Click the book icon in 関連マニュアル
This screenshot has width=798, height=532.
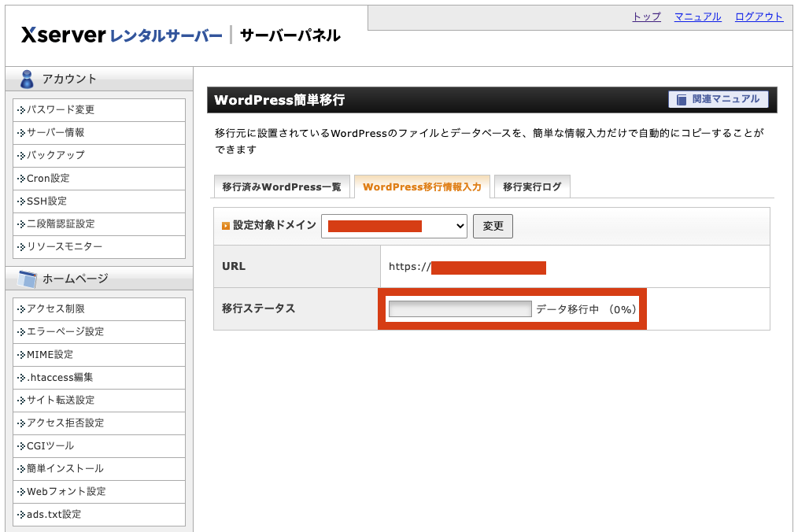coord(682,99)
